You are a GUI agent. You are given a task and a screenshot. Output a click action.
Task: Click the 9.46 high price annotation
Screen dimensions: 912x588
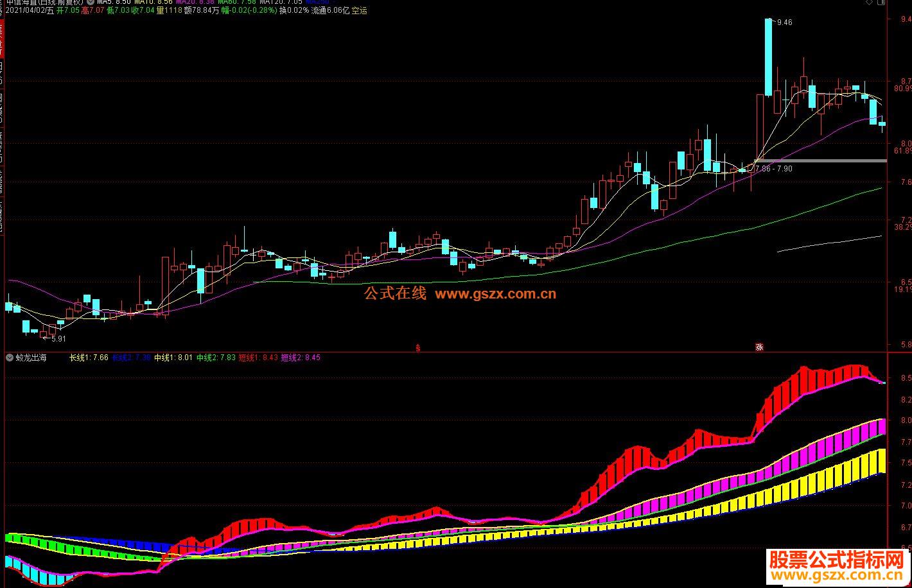[784, 22]
